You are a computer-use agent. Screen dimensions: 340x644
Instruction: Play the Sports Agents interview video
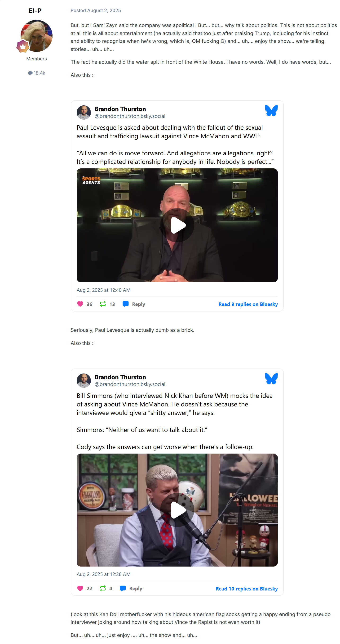pyautogui.click(x=177, y=225)
